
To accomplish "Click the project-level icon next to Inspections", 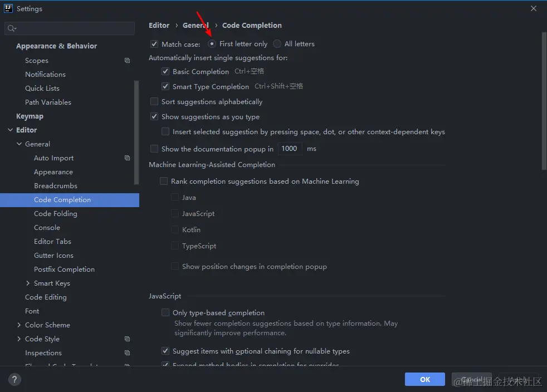I will (x=128, y=352).
